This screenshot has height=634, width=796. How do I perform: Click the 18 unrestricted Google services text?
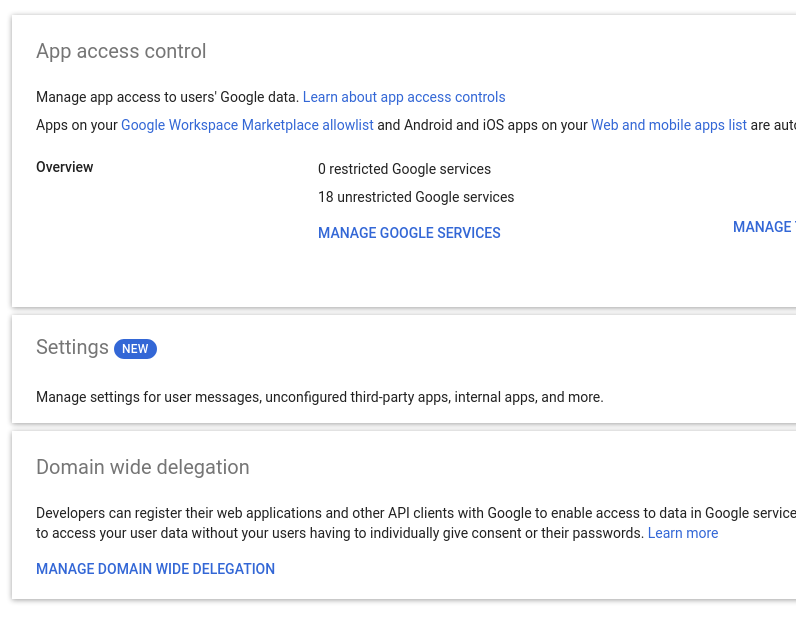(415, 197)
